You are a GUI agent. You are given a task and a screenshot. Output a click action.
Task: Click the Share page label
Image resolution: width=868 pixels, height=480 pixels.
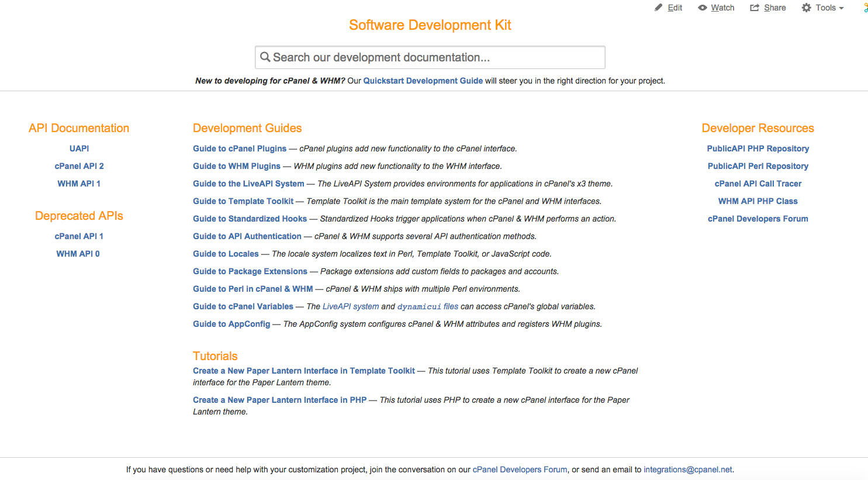point(775,8)
